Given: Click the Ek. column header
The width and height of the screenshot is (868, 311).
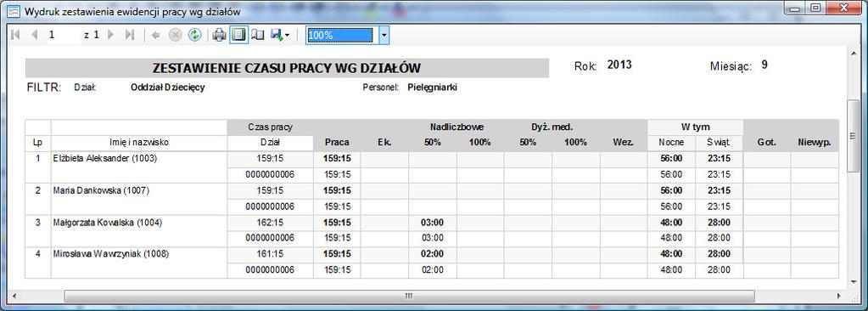Looking at the screenshot, I should pos(384,143).
